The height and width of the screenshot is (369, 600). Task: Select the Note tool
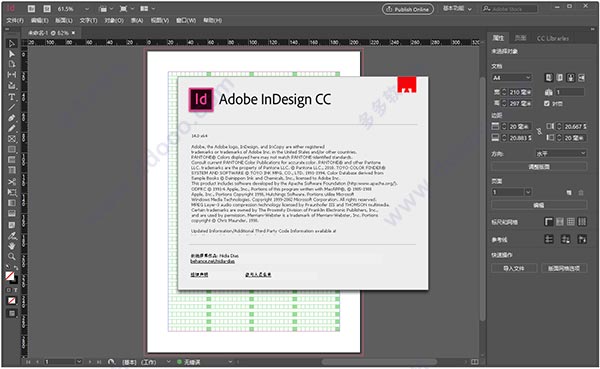point(11,225)
